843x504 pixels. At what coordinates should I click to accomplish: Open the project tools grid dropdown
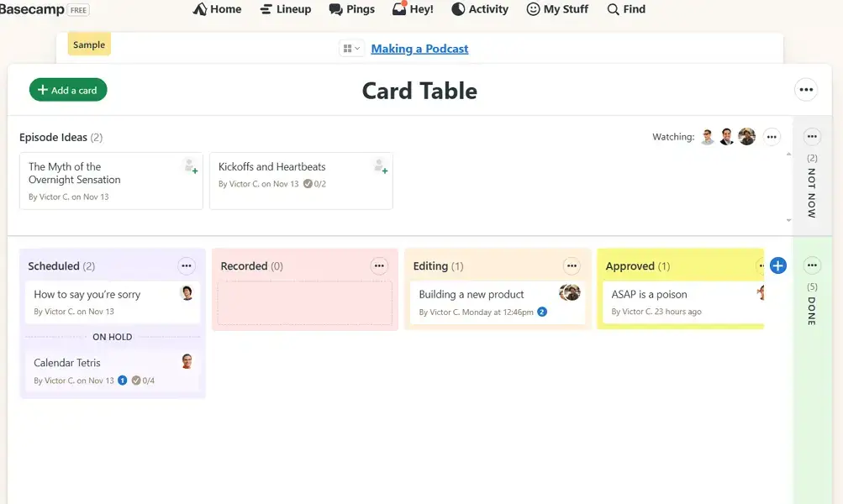point(351,49)
